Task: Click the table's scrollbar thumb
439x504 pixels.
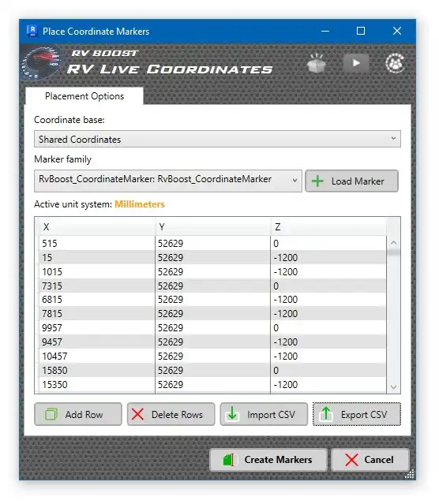Action: click(393, 252)
